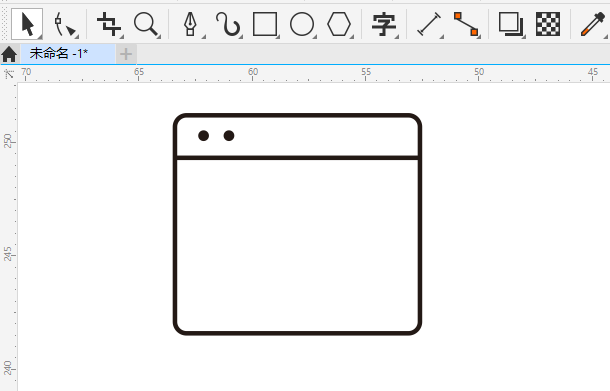The height and width of the screenshot is (391, 610).
Task: Pick the Artistic Media curve tool
Action: [x=228, y=25]
